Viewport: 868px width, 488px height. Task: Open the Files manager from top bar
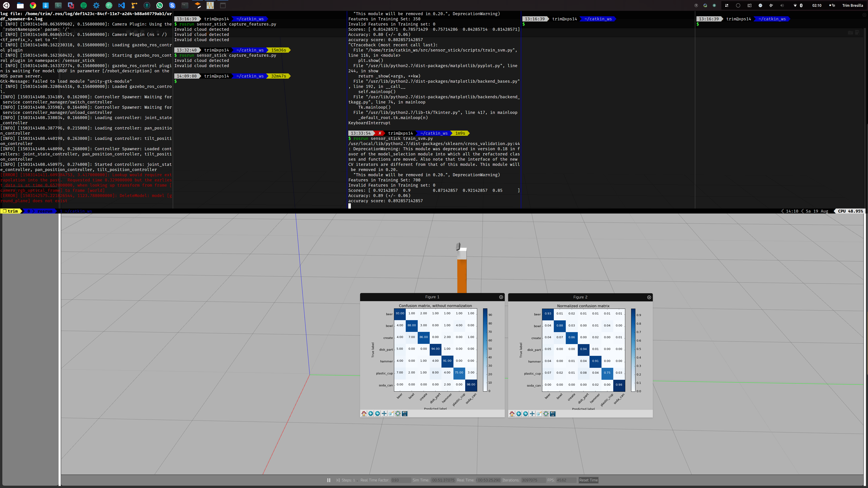coord(20,5)
